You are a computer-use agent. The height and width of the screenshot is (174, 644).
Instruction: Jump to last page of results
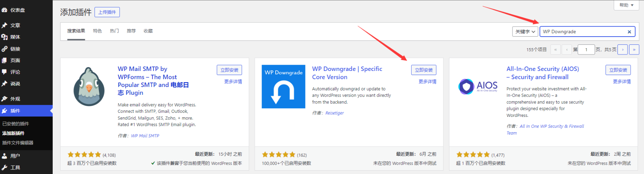pyautogui.click(x=634, y=50)
